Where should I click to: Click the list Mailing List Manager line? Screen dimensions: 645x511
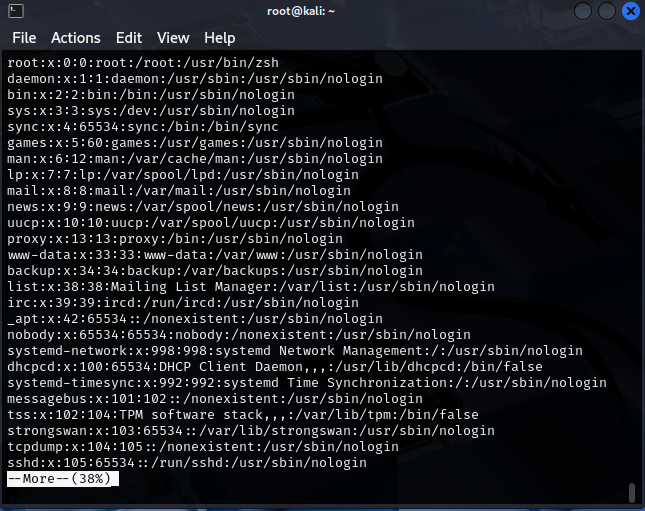[251, 287]
